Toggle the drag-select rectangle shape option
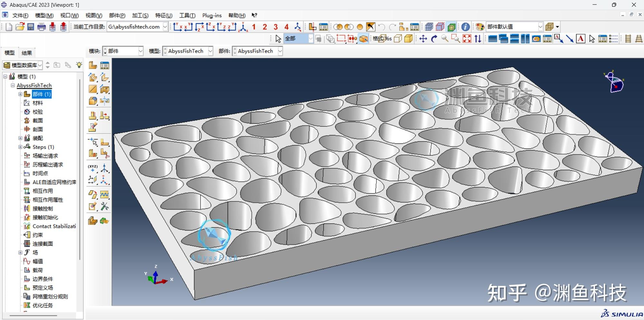 click(341, 39)
